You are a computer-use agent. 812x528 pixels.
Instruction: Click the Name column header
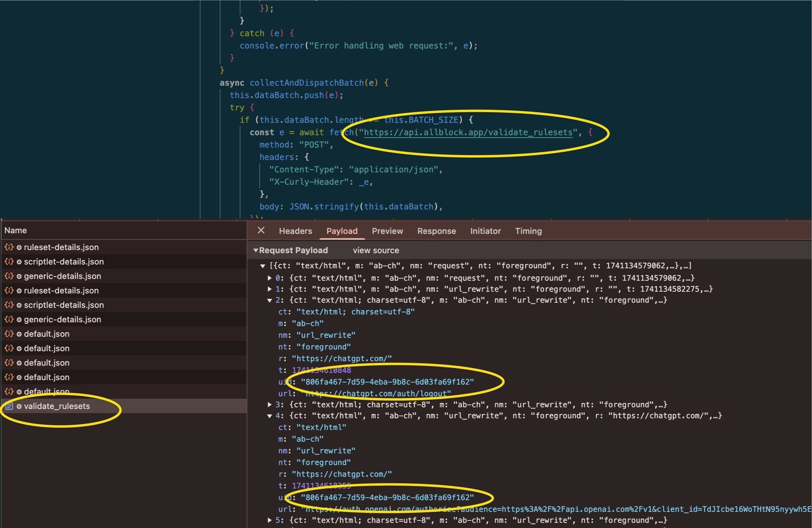(x=15, y=230)
